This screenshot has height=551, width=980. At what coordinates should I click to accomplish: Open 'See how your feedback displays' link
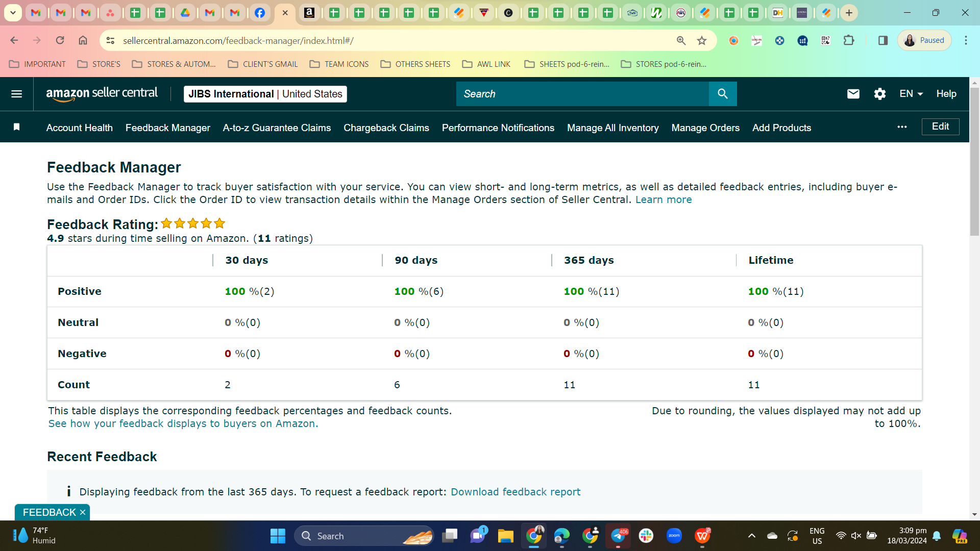(x=183, y=423)
